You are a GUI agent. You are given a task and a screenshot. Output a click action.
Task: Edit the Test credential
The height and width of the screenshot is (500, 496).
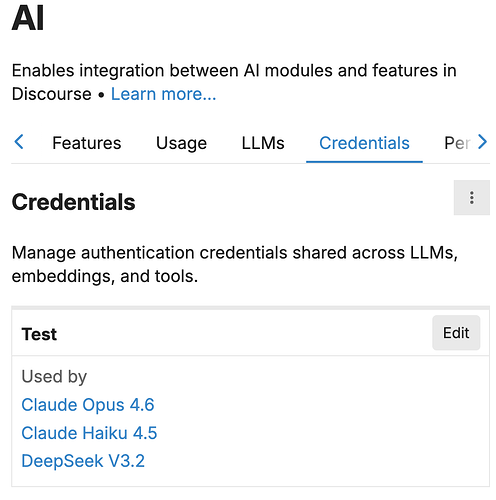pos(456,333)
